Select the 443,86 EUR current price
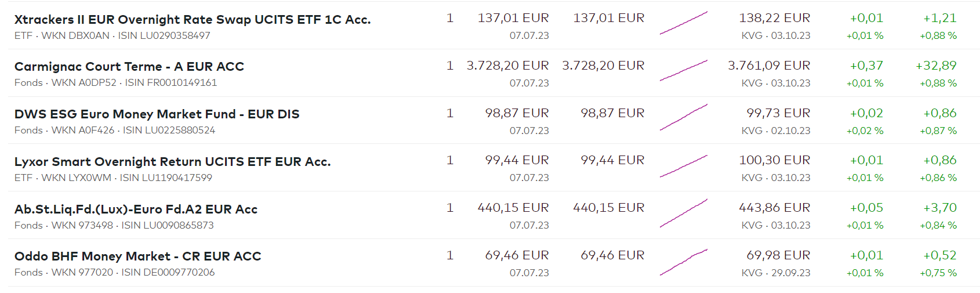Screen dimensions: 980x293 tap(774, 208)
